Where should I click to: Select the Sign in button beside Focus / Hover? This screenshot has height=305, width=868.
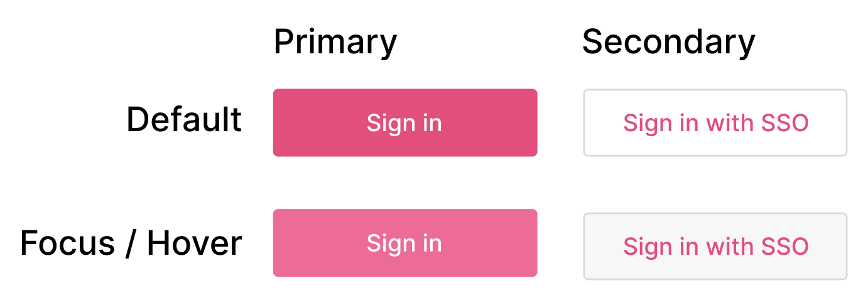tap(404, 243)
